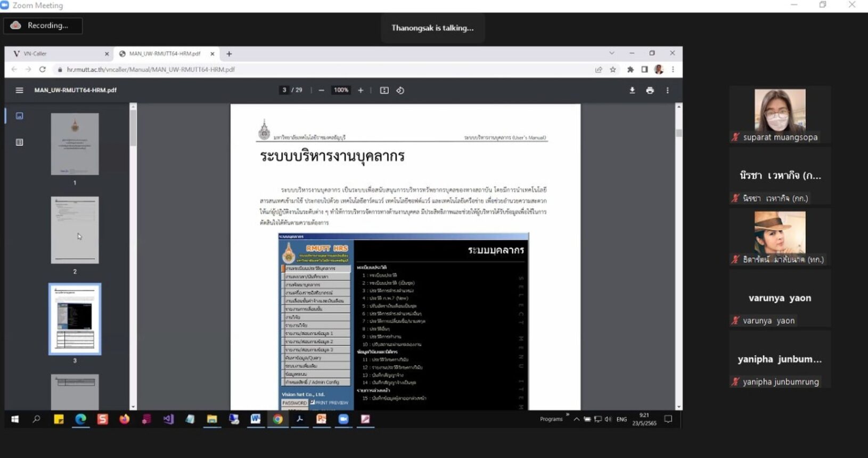Toggle the PDF viewer sidebar menu icon

point(20,90)
